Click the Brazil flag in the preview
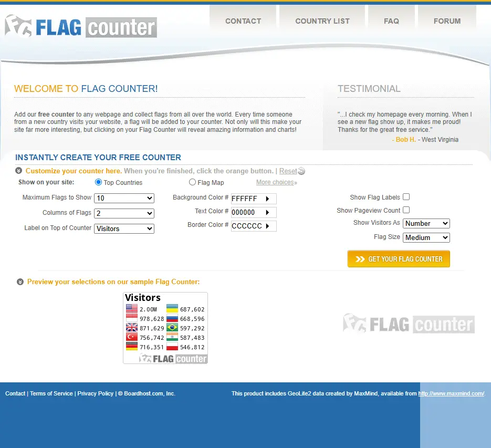The image size is (491, 448). click(172, 328)
